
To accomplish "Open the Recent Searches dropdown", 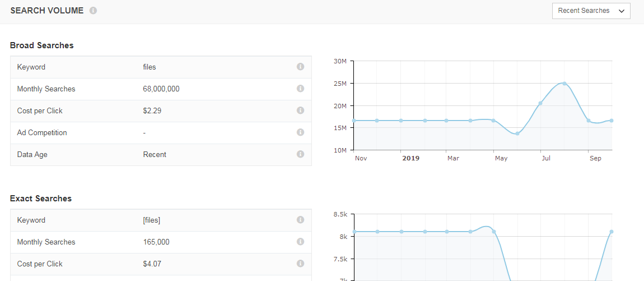I will [x=591, y=11].
